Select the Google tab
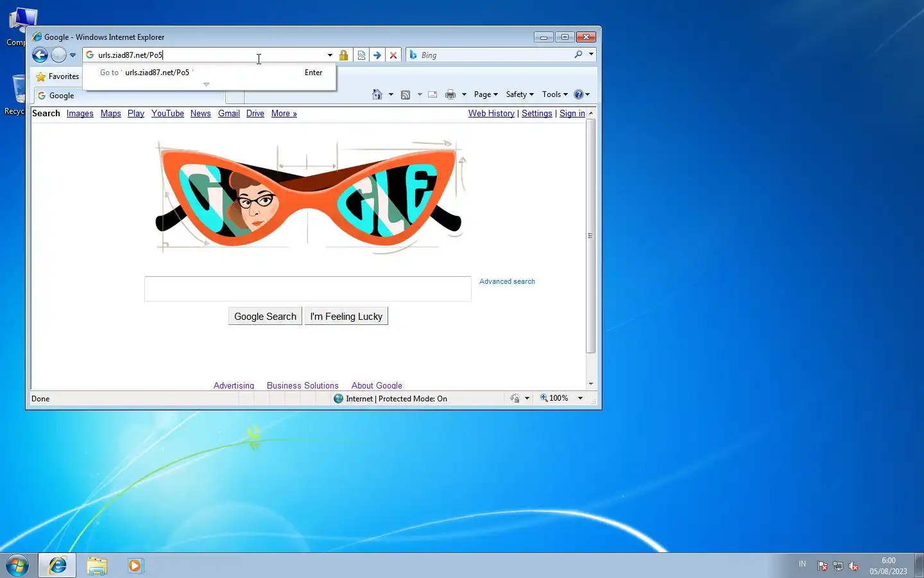The width and height of the screenshot is (924, 578). (x=129, y=96)
